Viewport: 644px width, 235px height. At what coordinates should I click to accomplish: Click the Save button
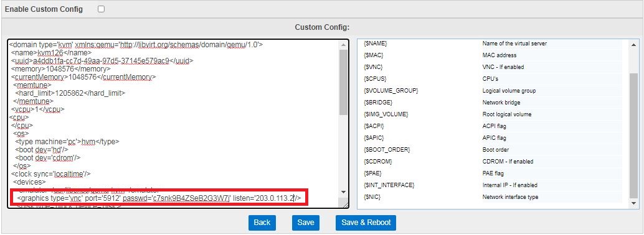306,223
